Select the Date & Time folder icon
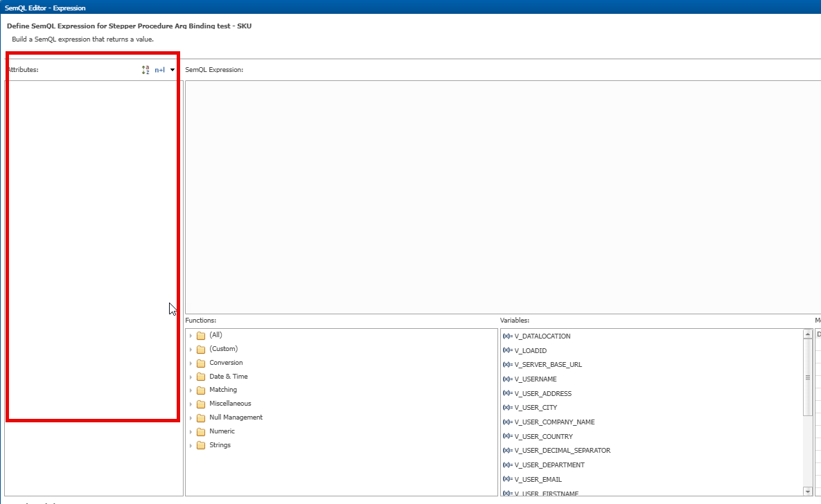This screenshot has height=504, width=821. click(201, 377)
